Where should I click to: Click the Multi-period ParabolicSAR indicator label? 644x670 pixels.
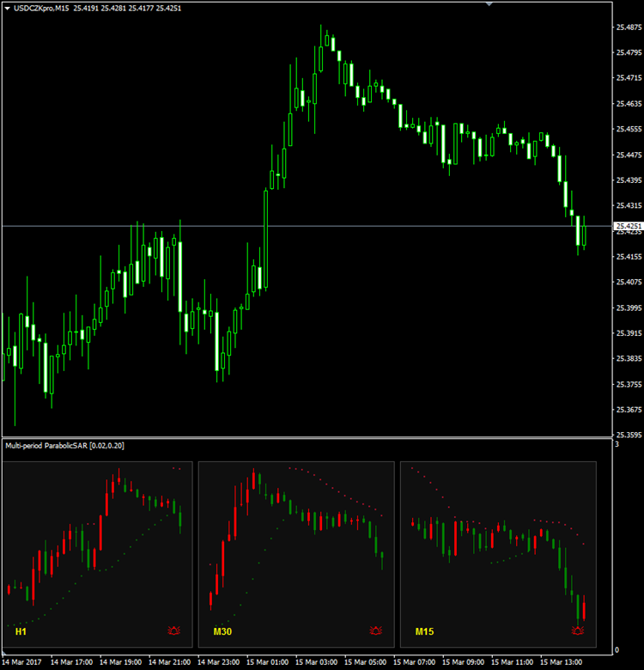(65, 446)
